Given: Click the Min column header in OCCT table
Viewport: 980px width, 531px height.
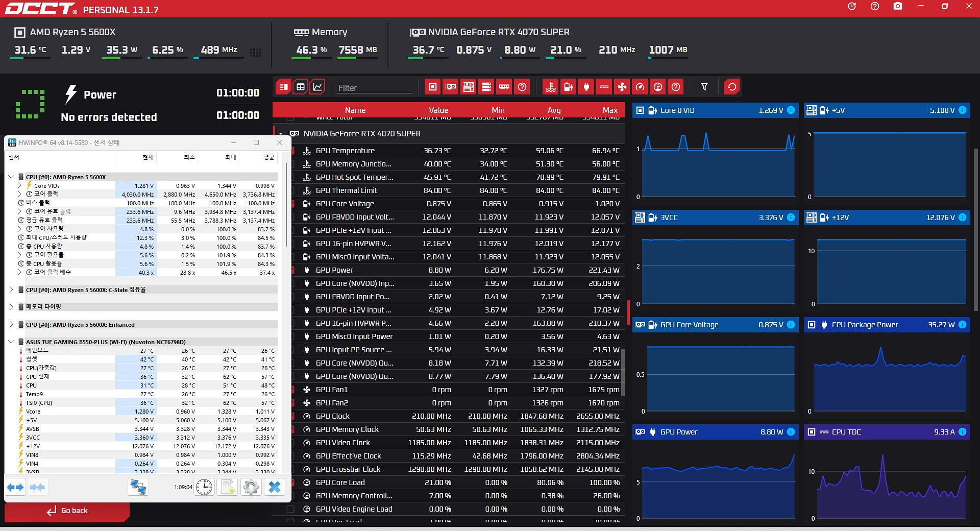Looking at the screenshot, I should [x=498, y=110].
